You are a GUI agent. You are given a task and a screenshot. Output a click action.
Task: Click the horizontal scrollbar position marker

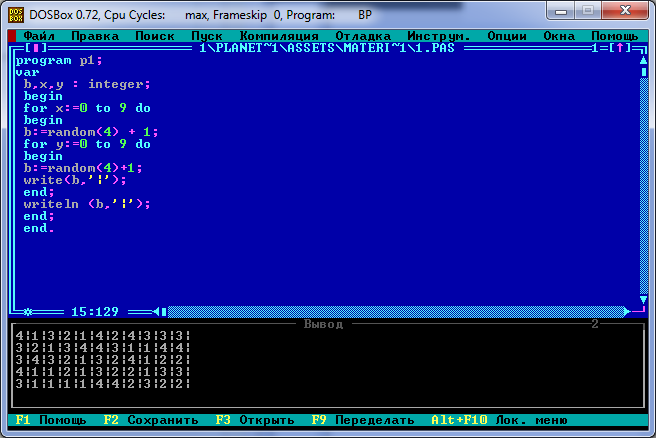pos(166,311)
